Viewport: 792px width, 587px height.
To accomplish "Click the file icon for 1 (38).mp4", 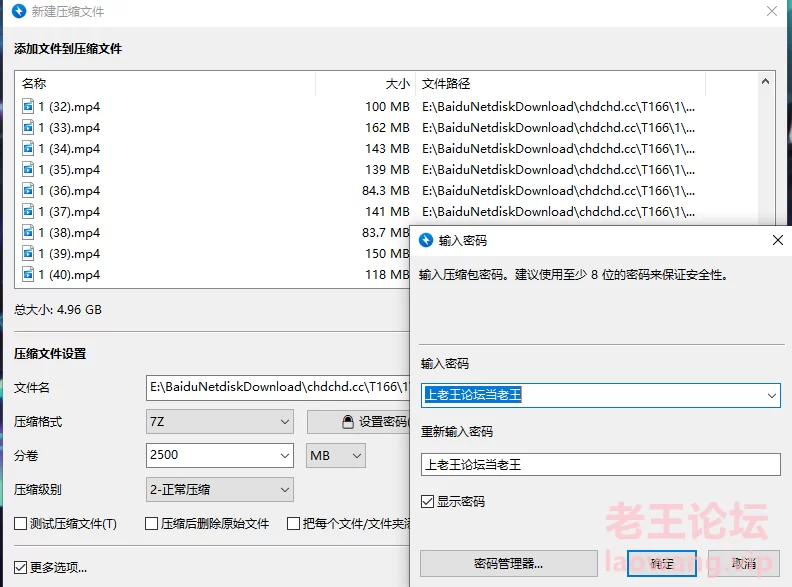I will pos(28,232).
